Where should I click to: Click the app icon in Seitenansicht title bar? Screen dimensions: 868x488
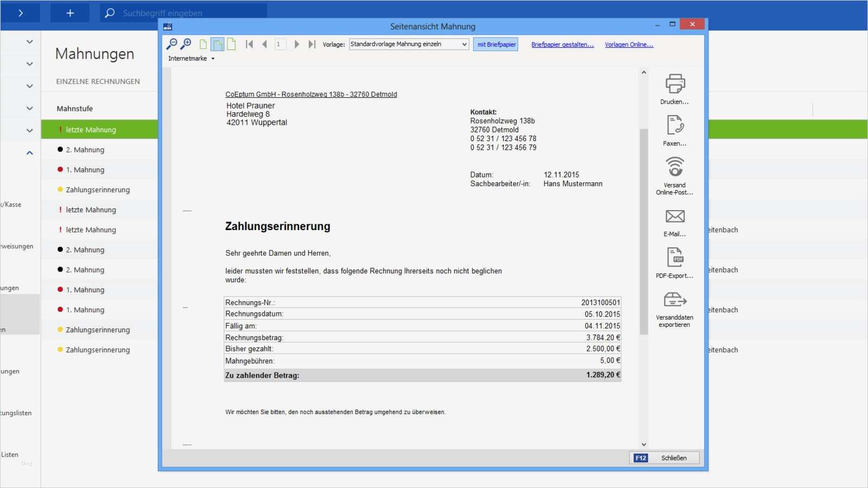point(168,26)
